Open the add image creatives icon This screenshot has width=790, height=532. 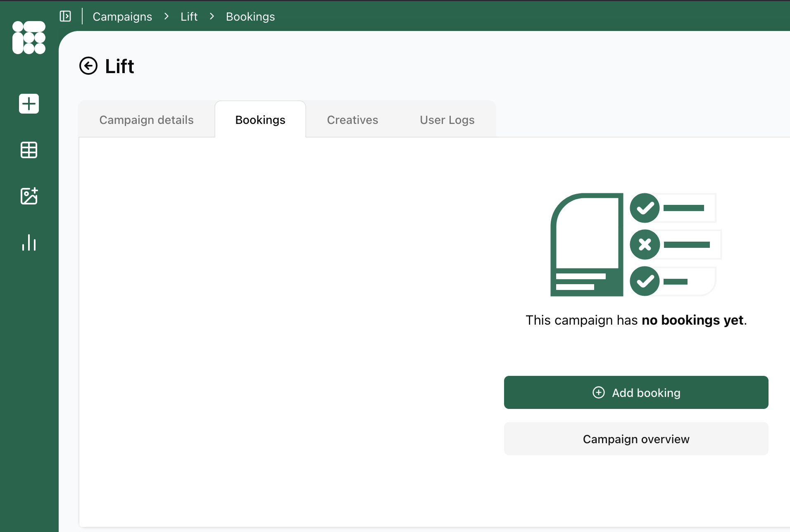29,196
